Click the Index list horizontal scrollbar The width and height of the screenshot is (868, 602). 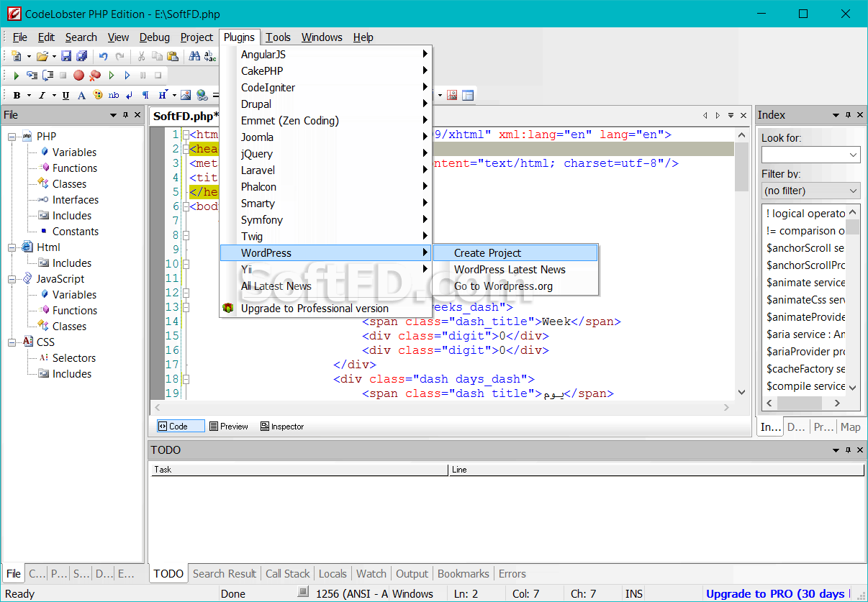[805, 403]
